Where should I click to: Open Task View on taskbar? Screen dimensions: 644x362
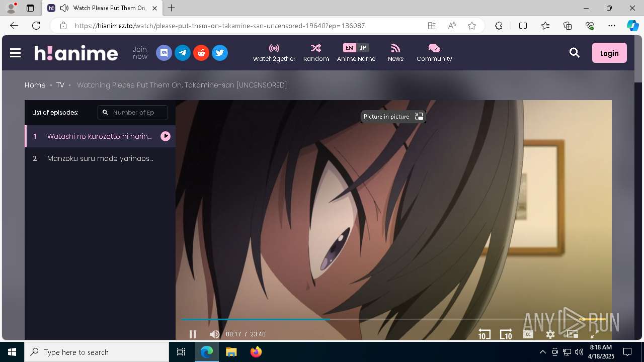[x=181, y=352]
